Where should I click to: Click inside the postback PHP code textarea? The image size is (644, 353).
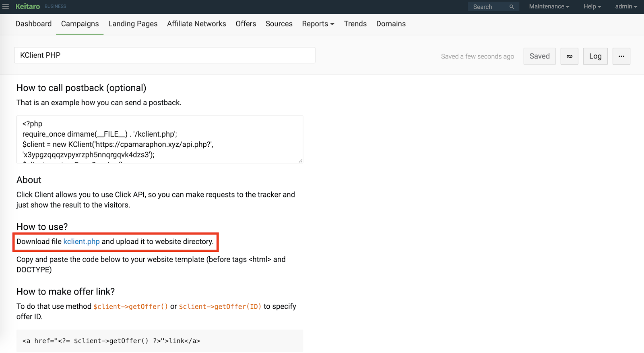click(160, 139)
